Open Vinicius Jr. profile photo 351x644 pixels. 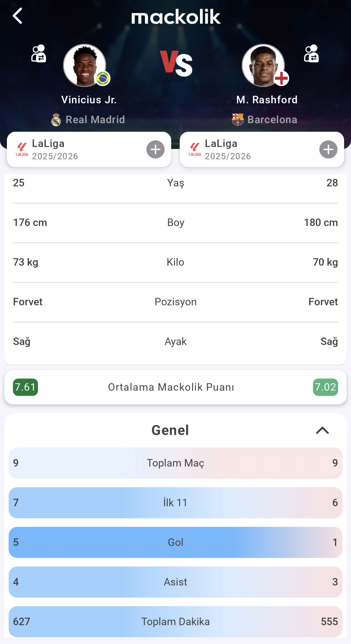click(x=85, y=65)
